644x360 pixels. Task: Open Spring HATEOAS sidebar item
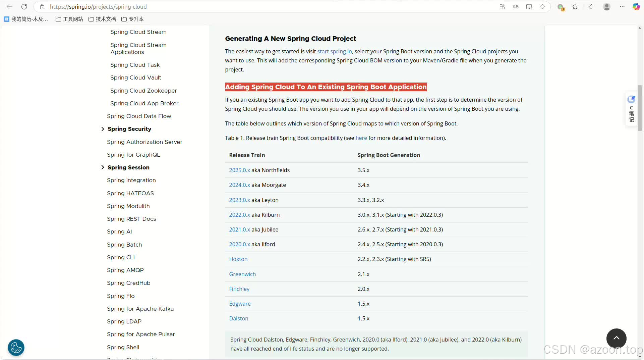point(130,193)
